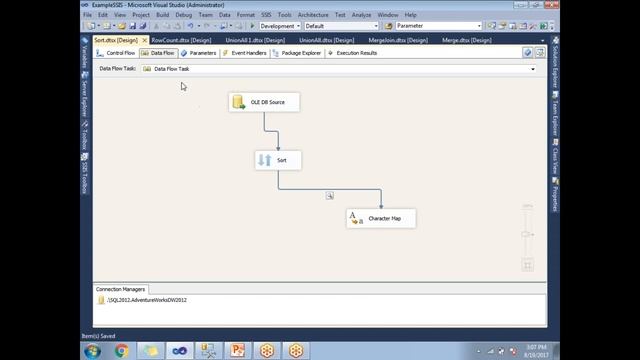The height and width of the screenshot is (360, 640).
Task: Start debugging with the green play icon
Action: [x=252, y=26]
